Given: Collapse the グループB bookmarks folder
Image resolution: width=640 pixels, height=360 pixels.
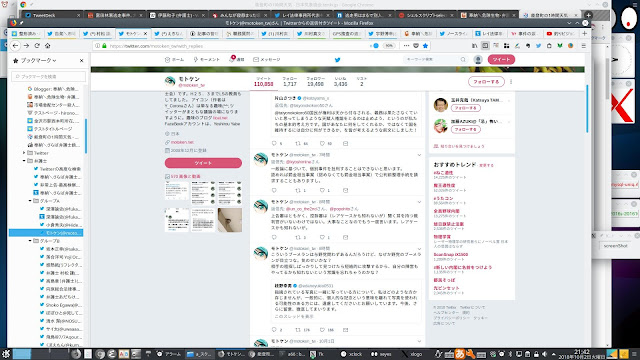Looking at the screenshot, I should tap(30, 241).
